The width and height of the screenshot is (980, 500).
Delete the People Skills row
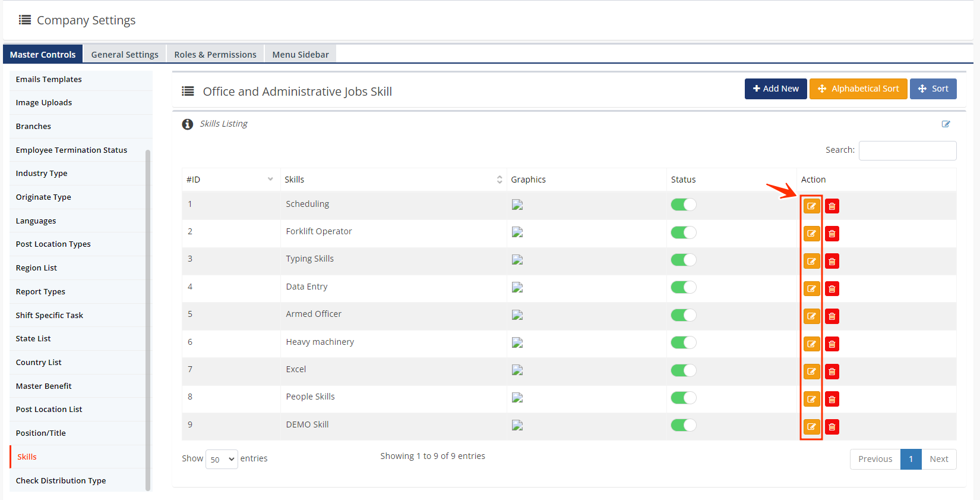coord(832,400)
